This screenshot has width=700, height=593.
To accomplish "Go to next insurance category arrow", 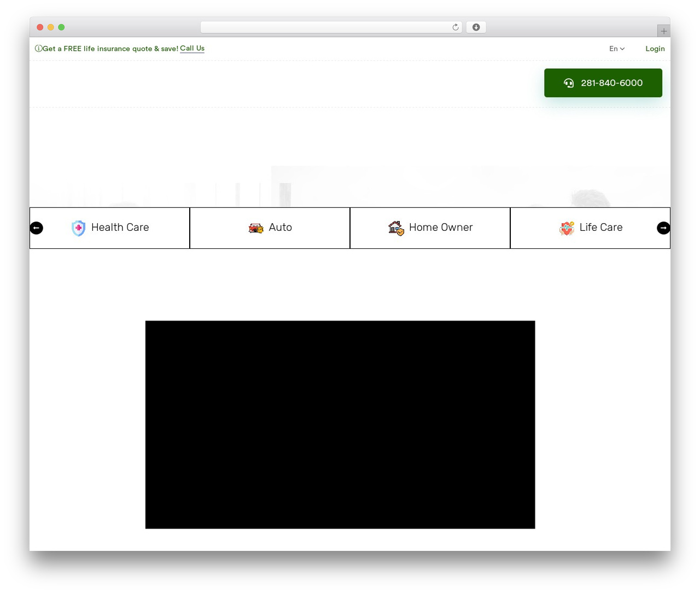I will pos(663,228).
